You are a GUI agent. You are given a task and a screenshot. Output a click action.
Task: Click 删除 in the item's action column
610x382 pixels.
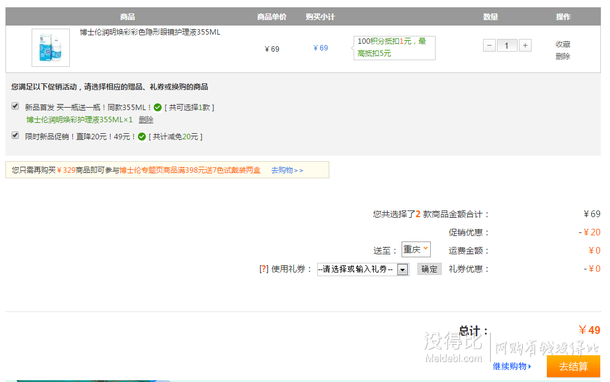point(563,56)
